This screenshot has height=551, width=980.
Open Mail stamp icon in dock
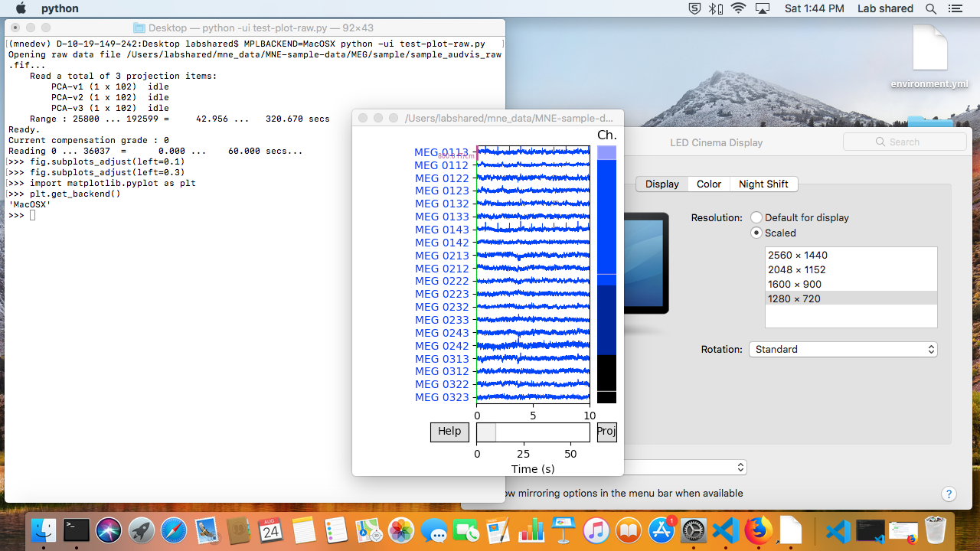pyautogui.click(x=207, y=530)
